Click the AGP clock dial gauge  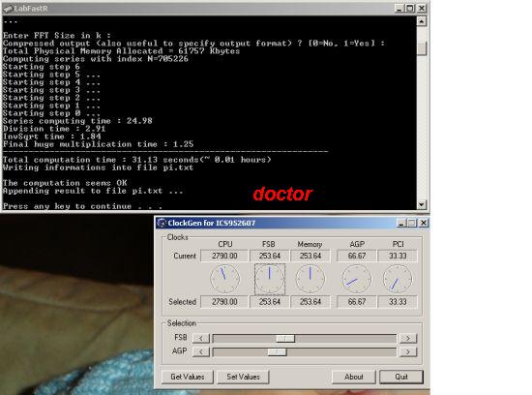357,279
